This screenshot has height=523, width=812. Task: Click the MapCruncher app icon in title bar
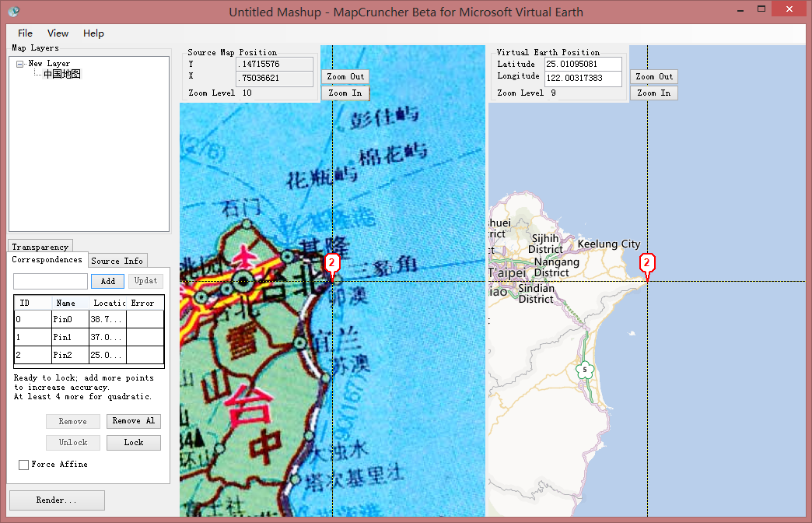pos(14,12)
